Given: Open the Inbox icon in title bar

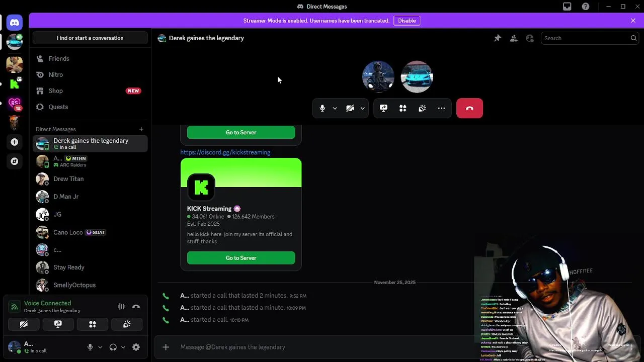Looking at the screenshot, I should [567, 7].
